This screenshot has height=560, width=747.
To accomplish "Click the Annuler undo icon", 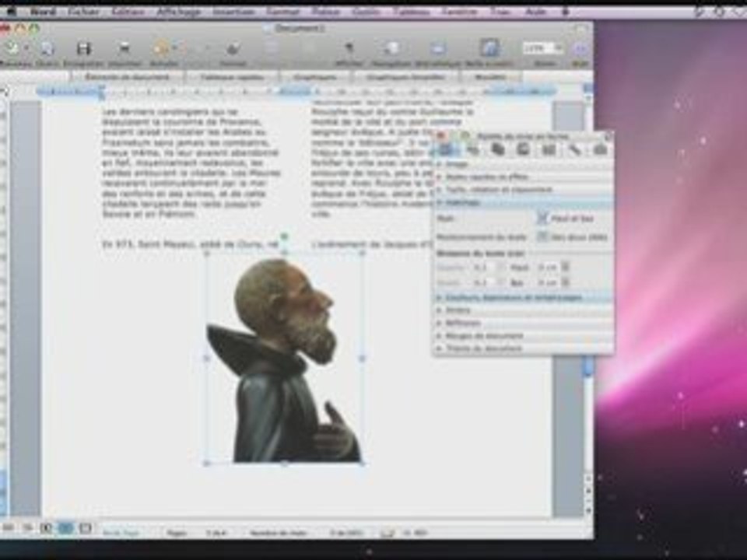I will click(160, 48).
